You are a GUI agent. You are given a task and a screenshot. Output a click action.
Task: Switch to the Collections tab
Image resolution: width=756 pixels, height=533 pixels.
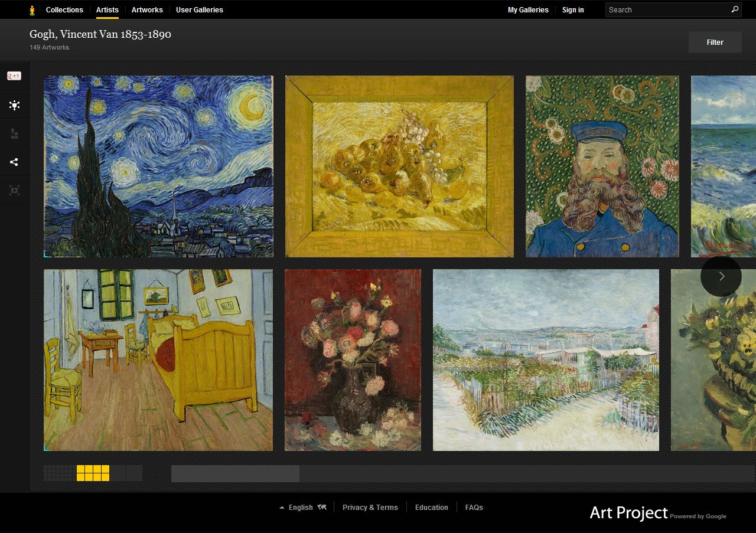(64, 10)
